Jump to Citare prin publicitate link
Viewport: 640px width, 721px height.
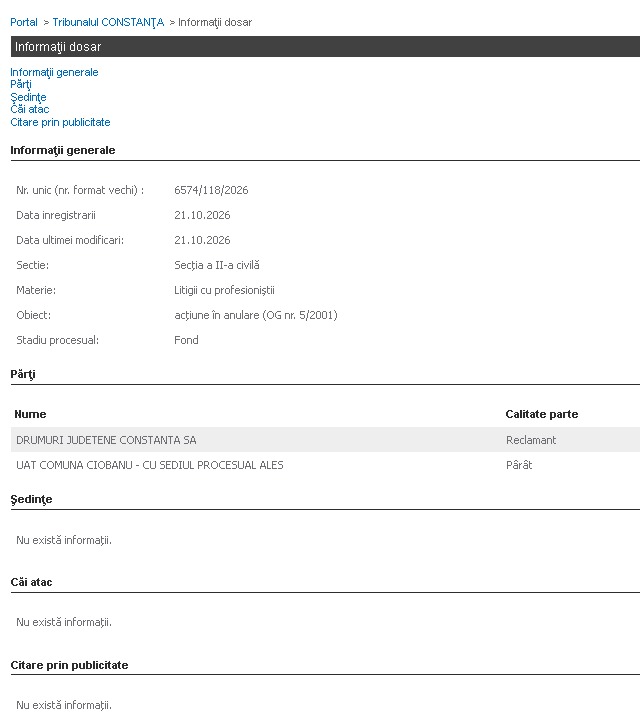point(60,122)
